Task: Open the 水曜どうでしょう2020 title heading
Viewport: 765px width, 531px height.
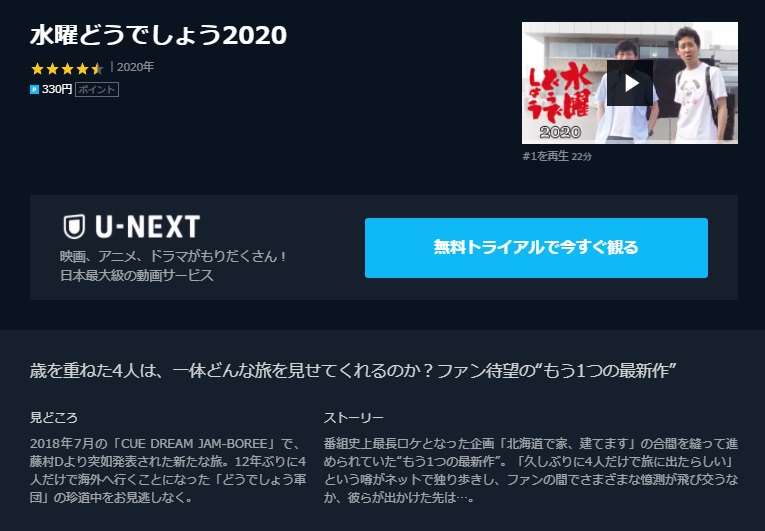Action: (x=158, y=36)
